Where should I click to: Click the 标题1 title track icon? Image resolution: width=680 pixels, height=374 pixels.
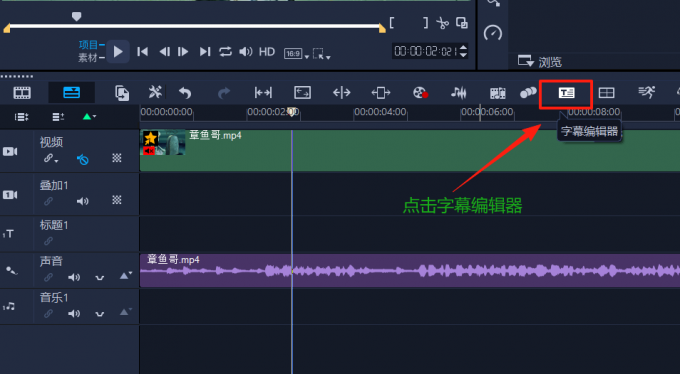coord(9,234)
